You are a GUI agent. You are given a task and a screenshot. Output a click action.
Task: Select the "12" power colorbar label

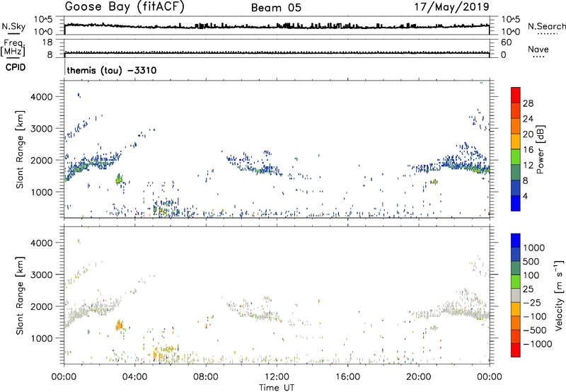pos(528,166)
